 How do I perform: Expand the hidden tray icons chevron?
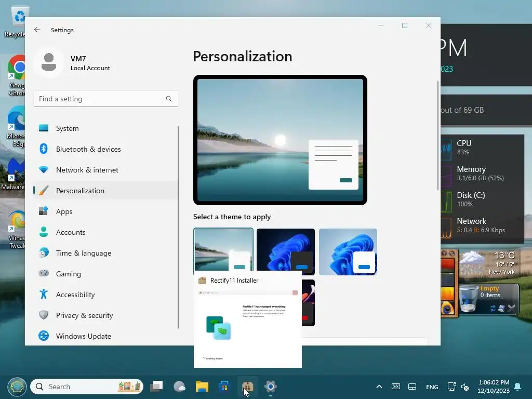click(x=379, y=387)
